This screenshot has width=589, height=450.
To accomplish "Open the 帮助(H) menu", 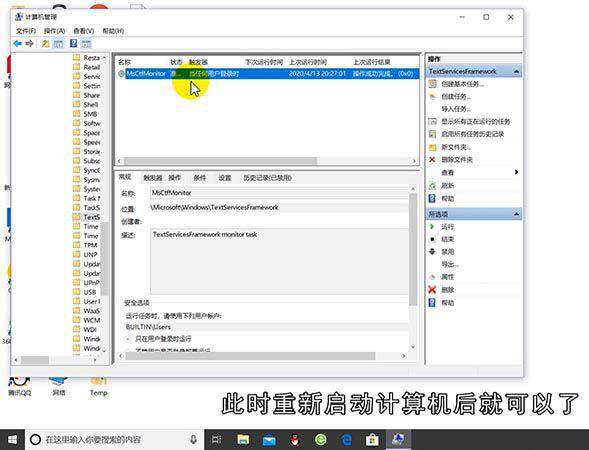I will point(113,30).
